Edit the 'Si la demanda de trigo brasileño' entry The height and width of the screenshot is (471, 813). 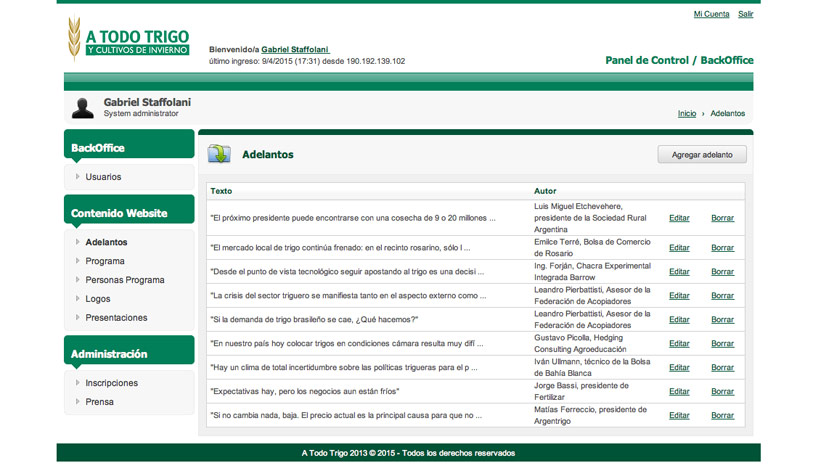click(x=679, y=320)
